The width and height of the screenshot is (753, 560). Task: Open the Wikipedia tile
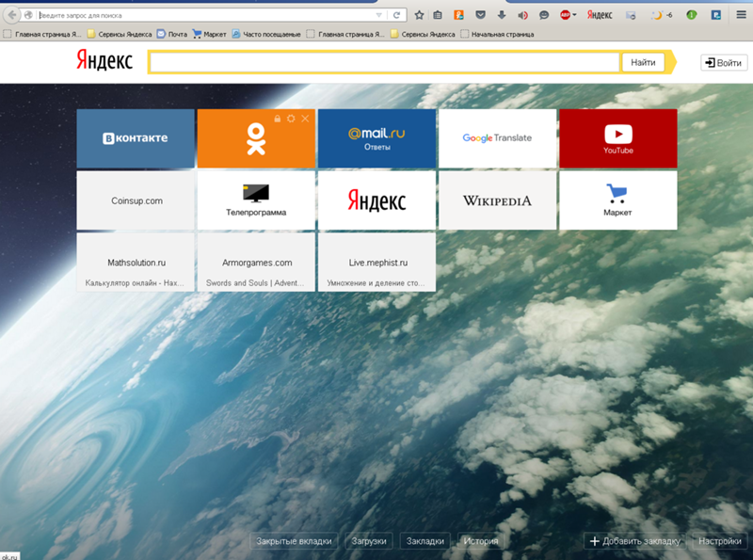[498, 200]
